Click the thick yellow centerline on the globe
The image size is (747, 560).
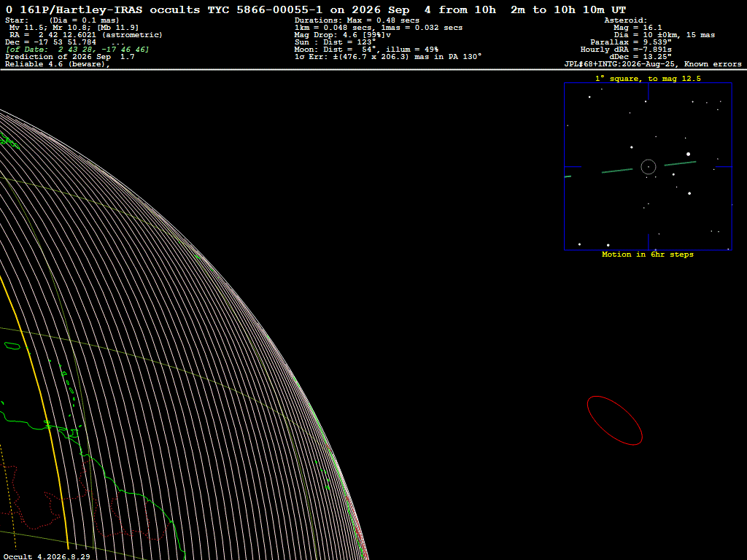[x=36, y=410]
